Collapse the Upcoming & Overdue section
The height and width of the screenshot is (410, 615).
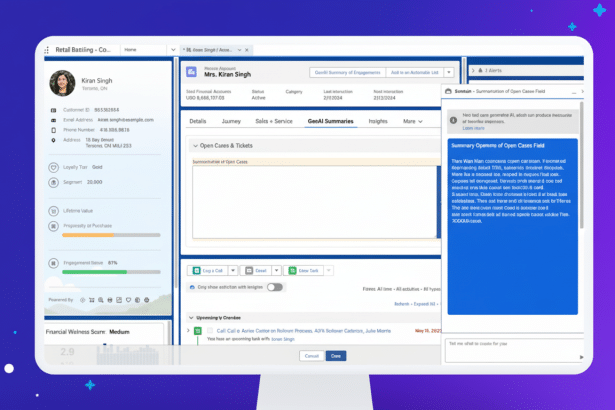click(191, 318)
